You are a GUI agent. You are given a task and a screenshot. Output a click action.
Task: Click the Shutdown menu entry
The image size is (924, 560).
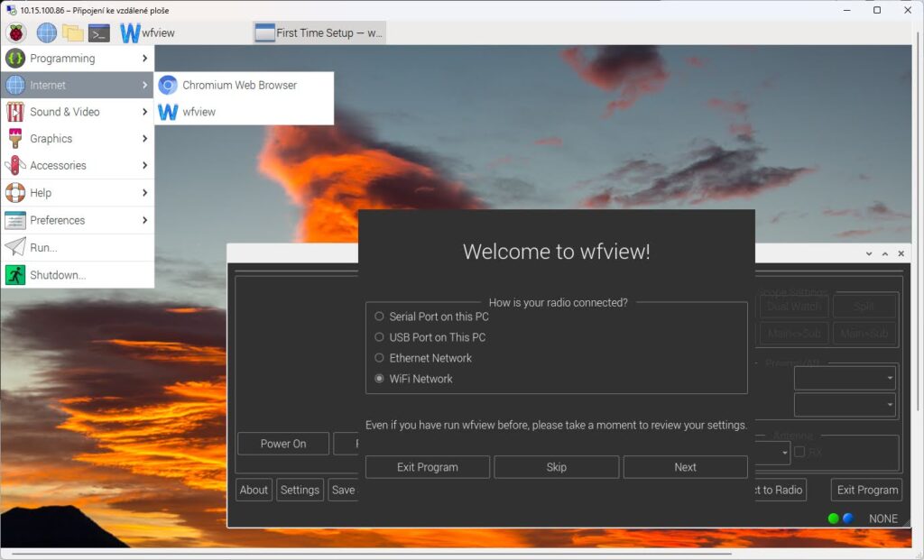pyautogui.click(x=57, y=275)
